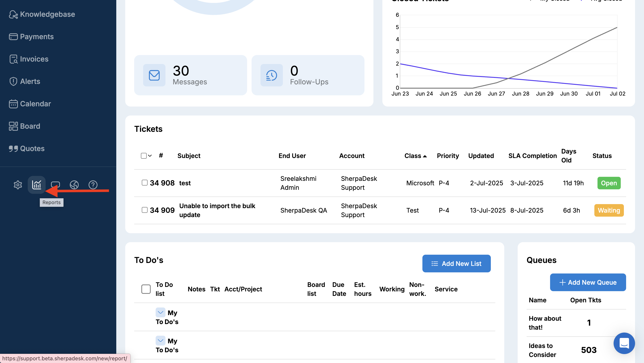The height and width of the screenshot is (363, 644).
Task: Toggle the To Do list select-all checkbox
Action: point(146,289)
